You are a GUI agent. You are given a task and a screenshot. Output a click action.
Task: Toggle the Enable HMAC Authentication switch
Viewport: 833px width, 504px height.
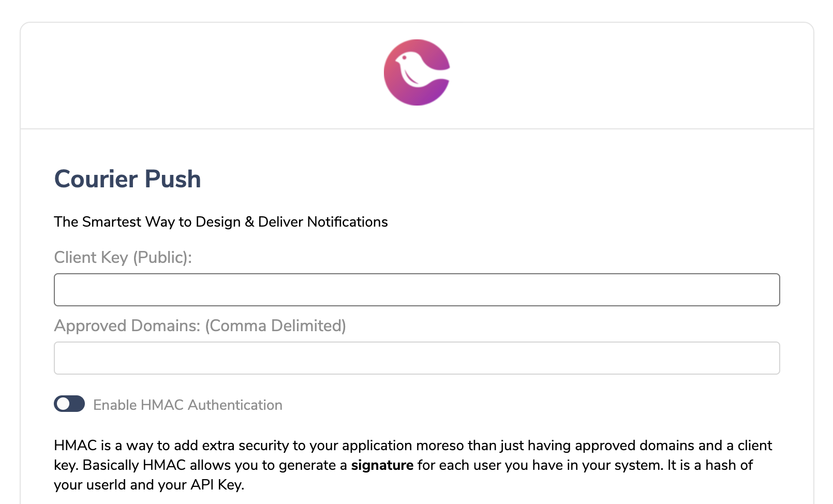[x=69, y=404]
